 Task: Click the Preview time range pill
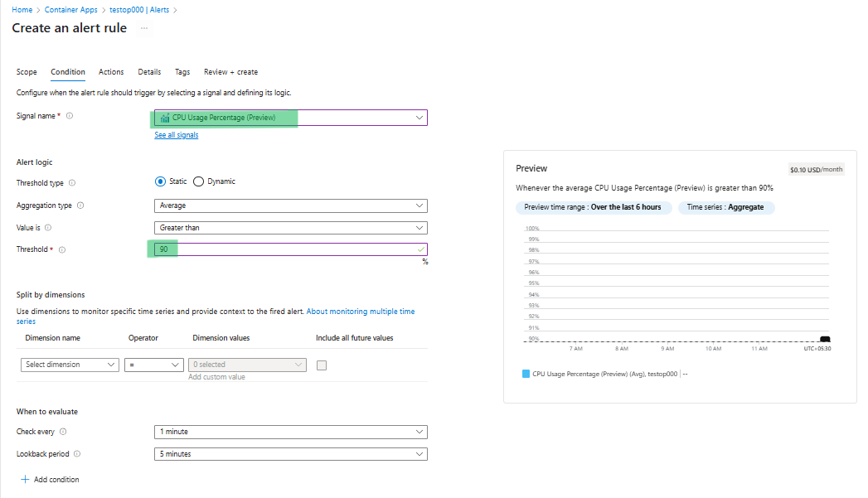pos(593,207)
